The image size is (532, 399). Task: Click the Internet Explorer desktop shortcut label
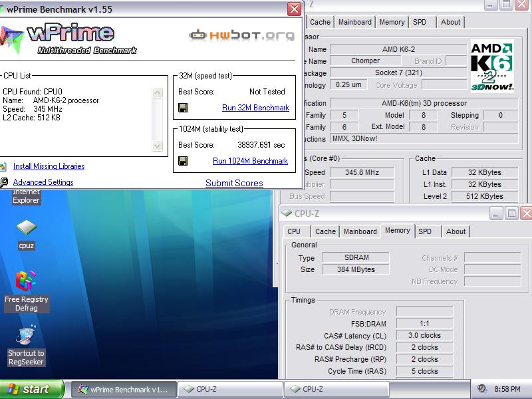[26, 196]
